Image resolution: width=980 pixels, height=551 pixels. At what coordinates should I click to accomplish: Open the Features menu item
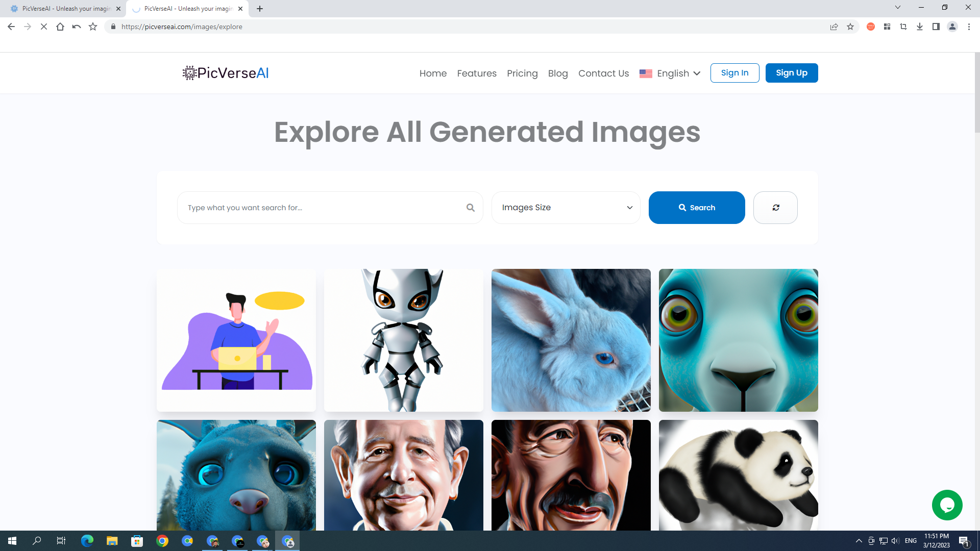[477, 73]
